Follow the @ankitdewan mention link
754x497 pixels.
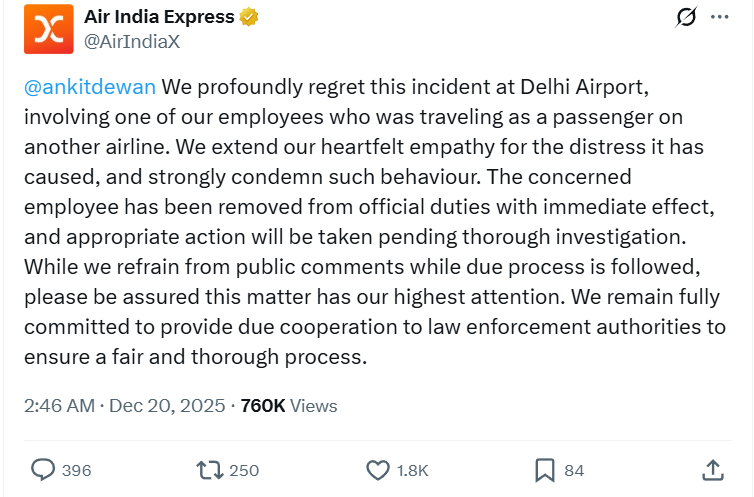tap(90, 87)
